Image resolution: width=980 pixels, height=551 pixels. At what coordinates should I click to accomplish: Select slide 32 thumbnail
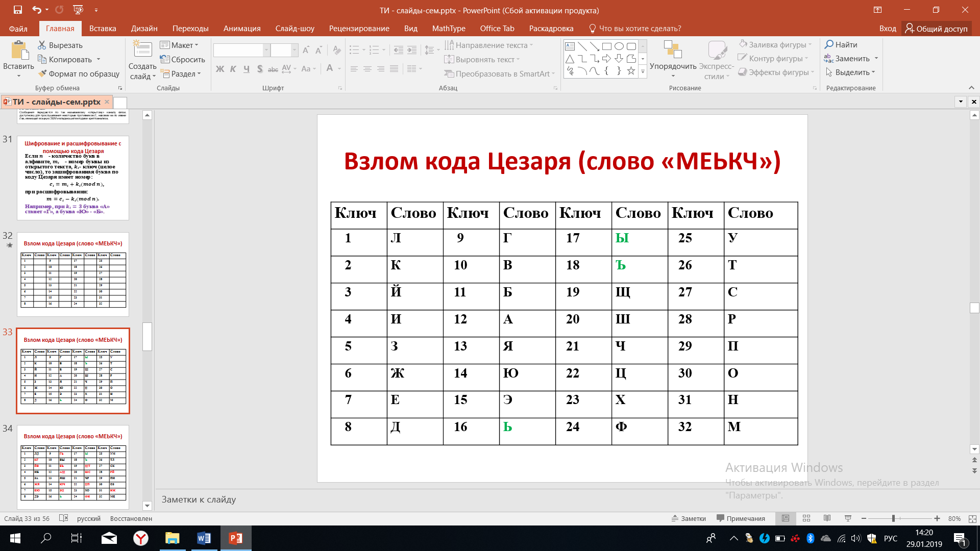click(73, 274)
